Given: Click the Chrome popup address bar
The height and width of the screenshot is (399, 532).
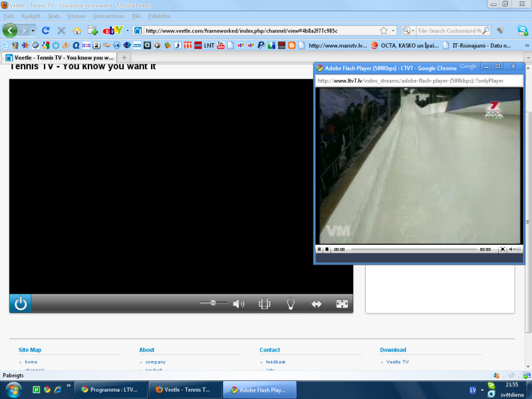Looking at the screenshot, I should click(x=420, y=80).
